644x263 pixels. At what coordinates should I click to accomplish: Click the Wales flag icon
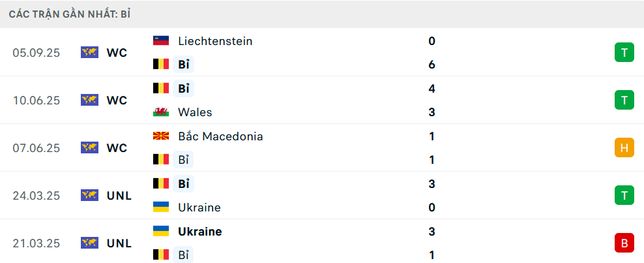[160, 112]
